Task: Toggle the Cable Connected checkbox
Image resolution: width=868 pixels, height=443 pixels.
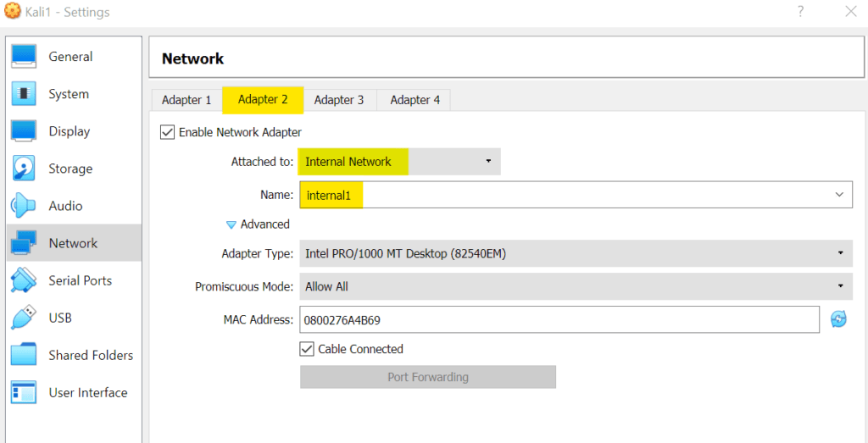Action: tap(307, 349)
